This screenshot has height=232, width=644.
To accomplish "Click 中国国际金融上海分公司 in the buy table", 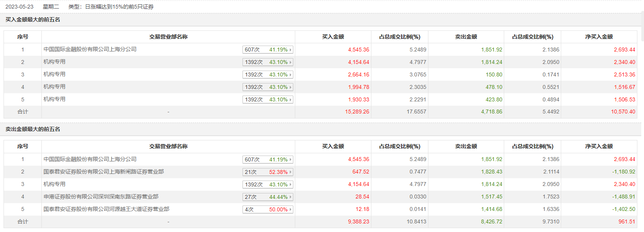I will pyautogui.click(x=90, y=49).
